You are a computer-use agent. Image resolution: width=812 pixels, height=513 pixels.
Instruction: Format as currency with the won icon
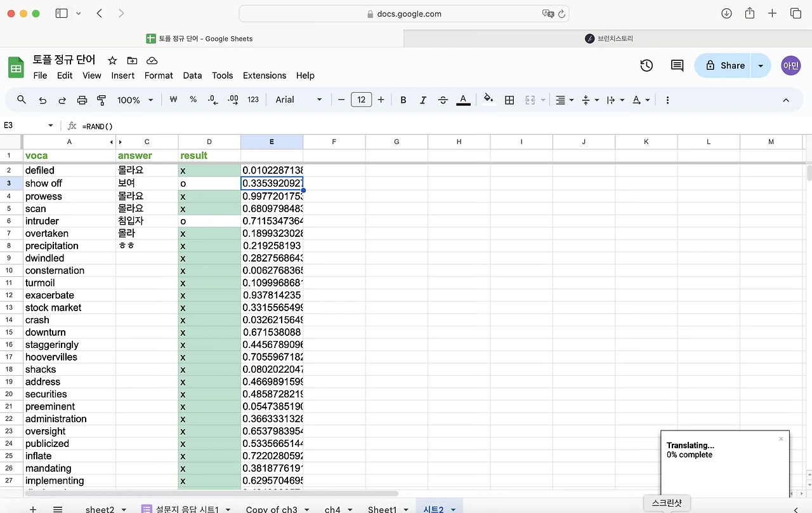173,100
